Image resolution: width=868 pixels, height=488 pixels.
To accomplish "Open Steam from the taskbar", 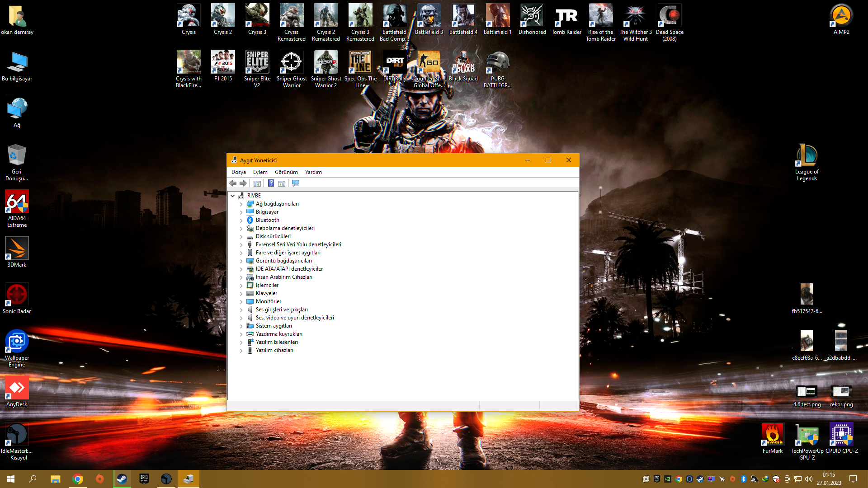I will [122, 479].
